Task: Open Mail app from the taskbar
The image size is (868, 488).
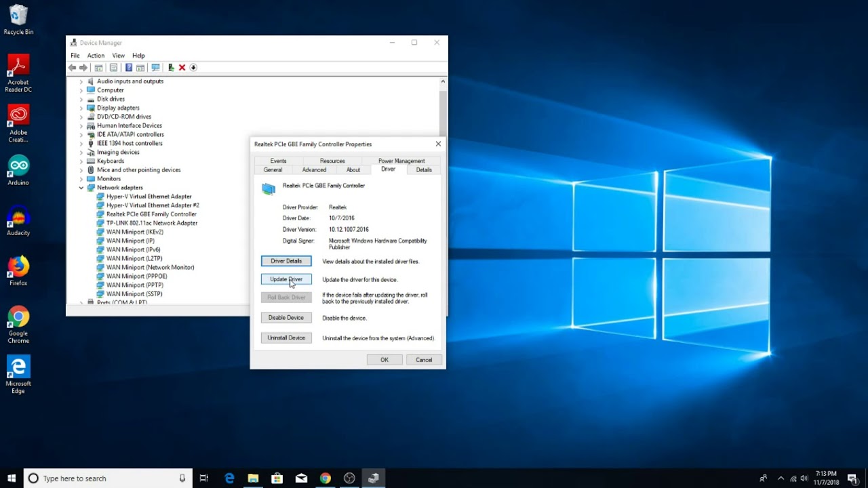Action: coord(301,478)
